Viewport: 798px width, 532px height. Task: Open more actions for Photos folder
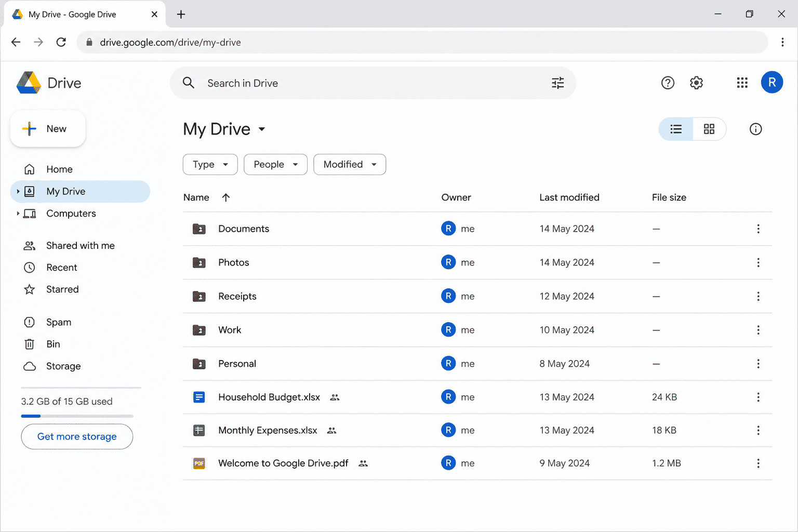[x=758, y=262]
